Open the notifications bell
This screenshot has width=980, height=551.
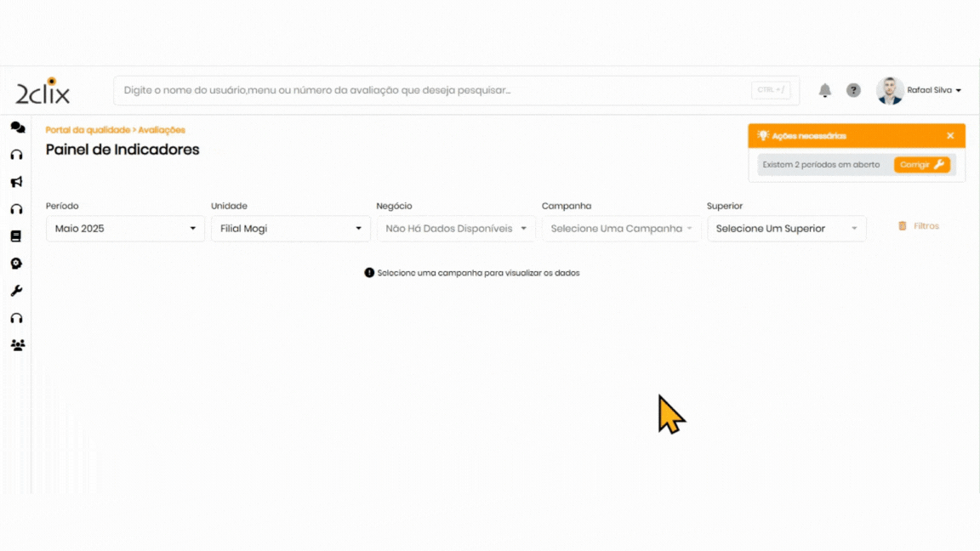point(824,91)
